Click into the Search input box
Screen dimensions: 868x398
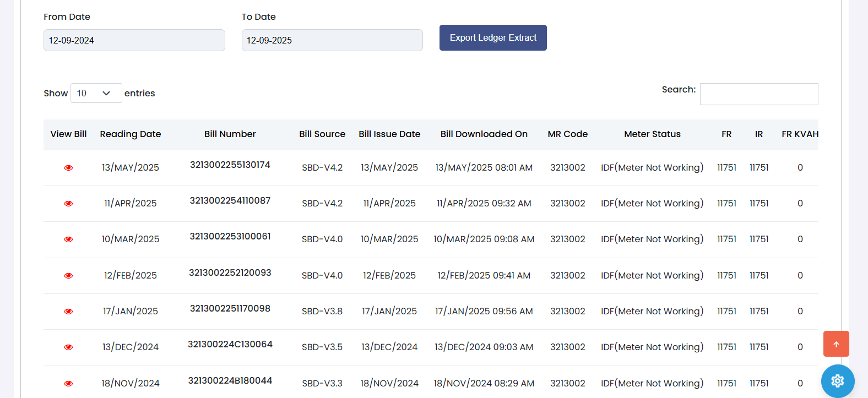758,94
